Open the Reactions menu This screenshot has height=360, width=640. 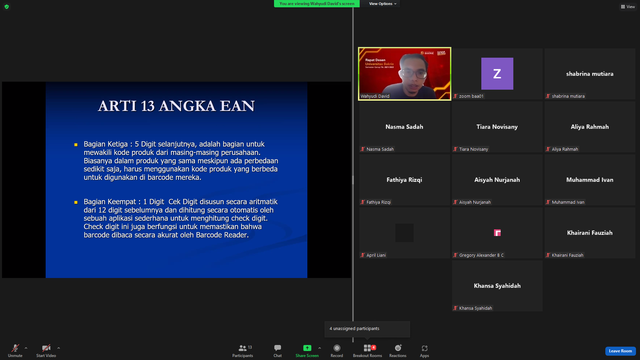(x=398, y=350)
